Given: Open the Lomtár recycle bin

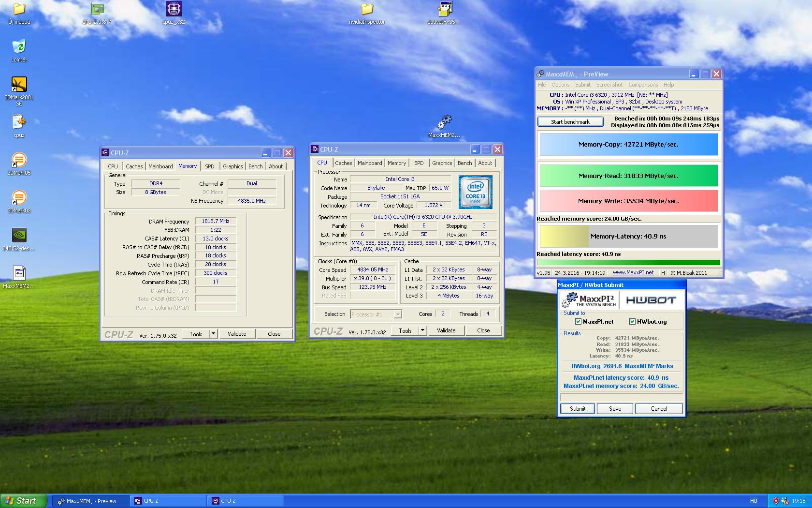Looking at the screenshot, I should pos(19,51).
